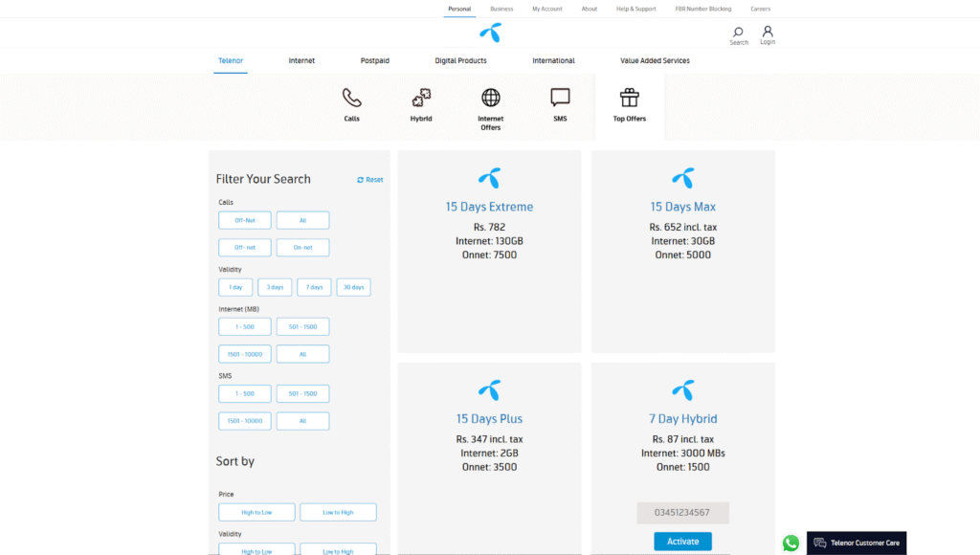Open the Hybrid offers category
This screenshot has height=555, width=980.
point(421,98)
